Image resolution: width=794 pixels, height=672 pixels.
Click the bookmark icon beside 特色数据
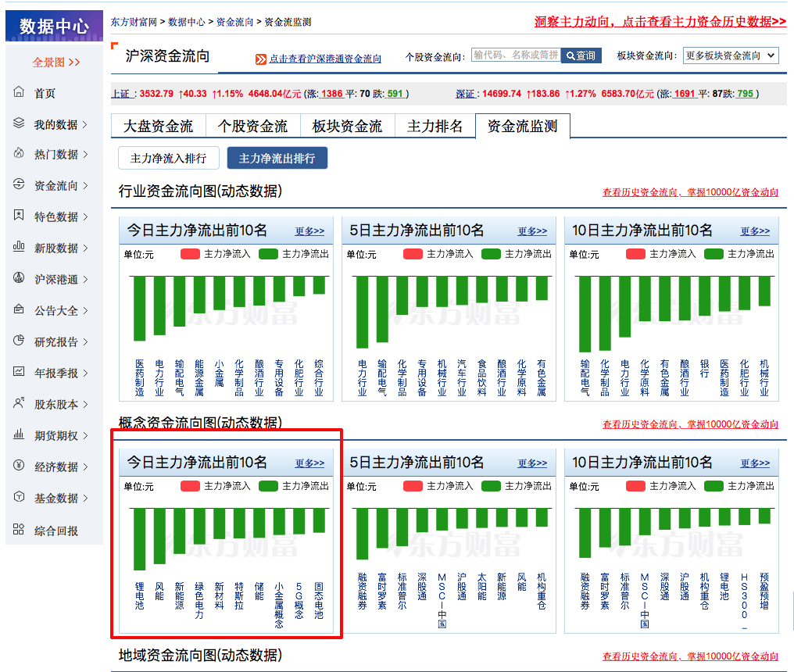point(19,215)
